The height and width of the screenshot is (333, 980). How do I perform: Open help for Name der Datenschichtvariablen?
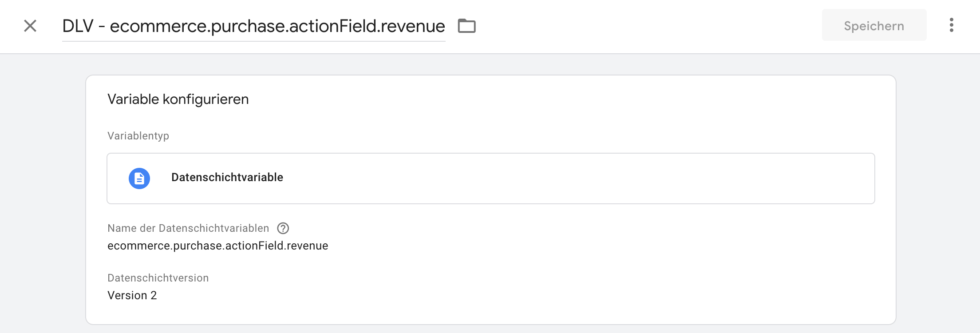coord(283,228)
